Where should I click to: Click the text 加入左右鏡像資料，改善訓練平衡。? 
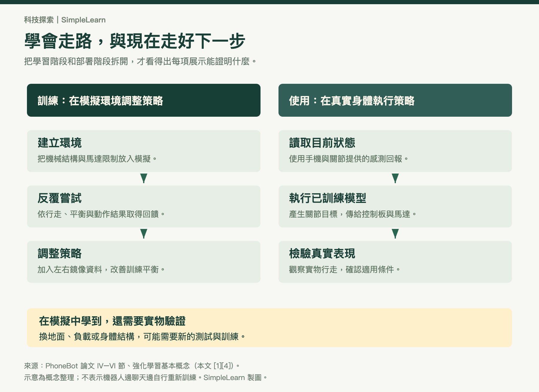[x=101, y=269]
